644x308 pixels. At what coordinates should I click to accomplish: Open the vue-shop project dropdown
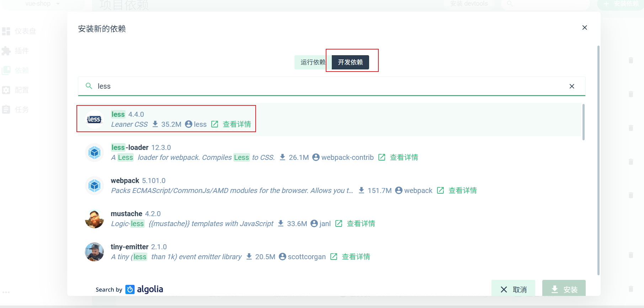tap(43, 4)
